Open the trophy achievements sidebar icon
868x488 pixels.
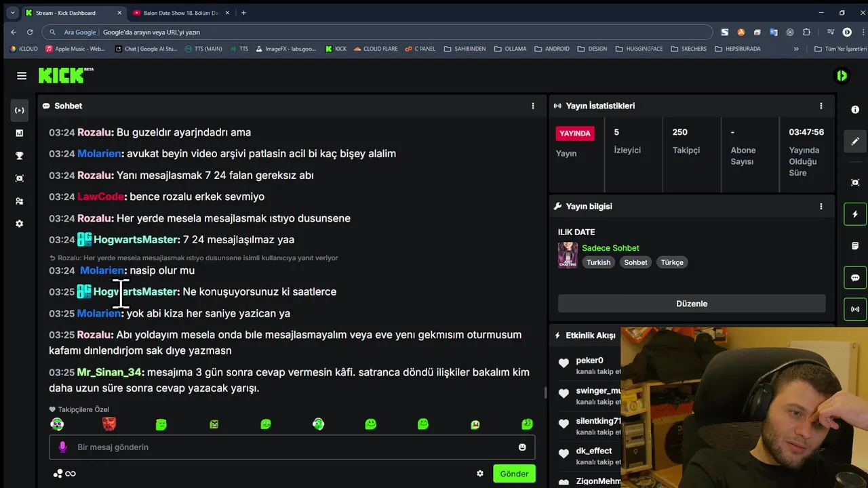click(19, 156)
